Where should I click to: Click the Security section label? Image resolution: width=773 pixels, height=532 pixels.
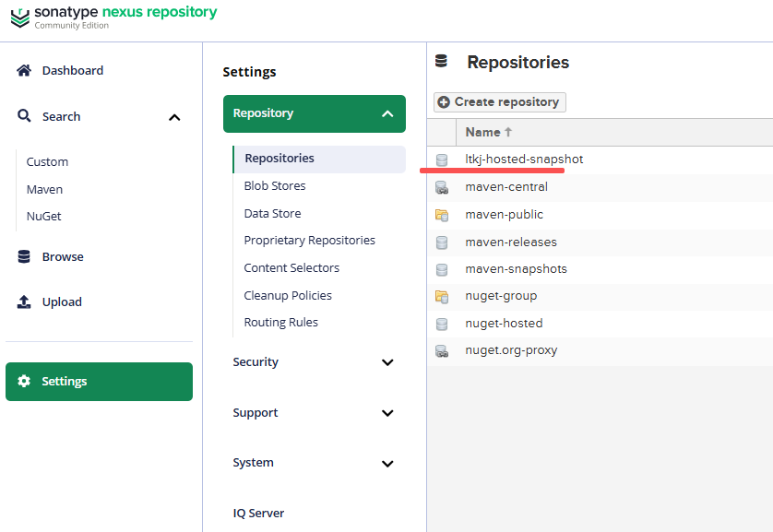[256, 362]
